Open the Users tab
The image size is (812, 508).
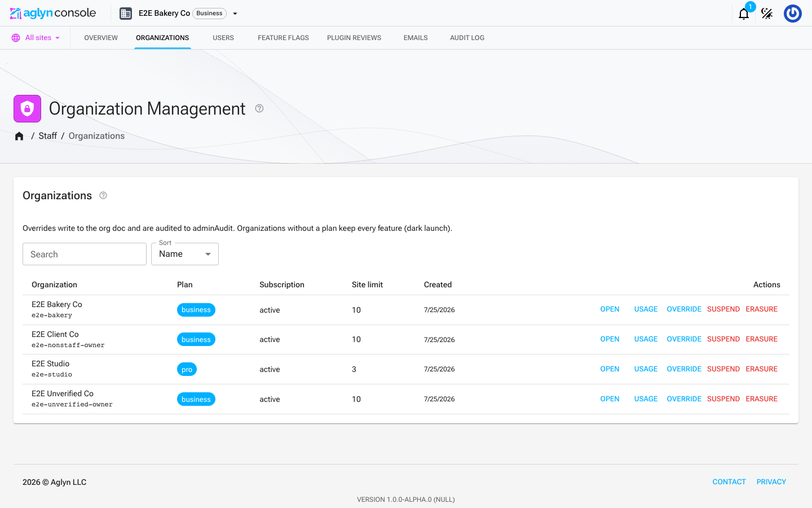click(223, 38)
